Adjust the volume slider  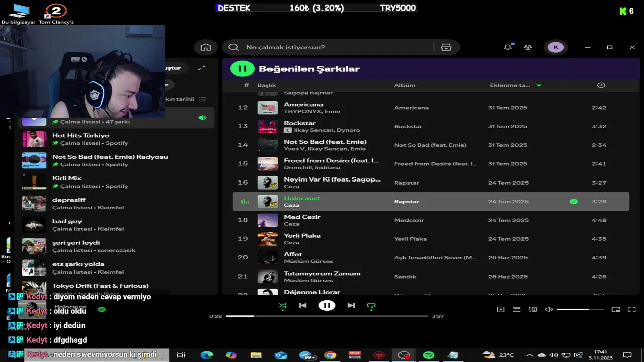coord(580,310)
